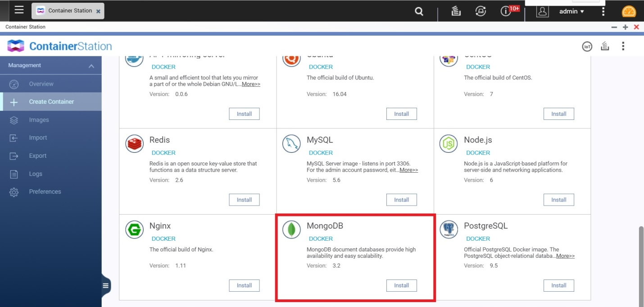Image resolution: width=644 pixels, height=307 pixels.
Task: Click the Export arrow icon
Action: point(14,156)
